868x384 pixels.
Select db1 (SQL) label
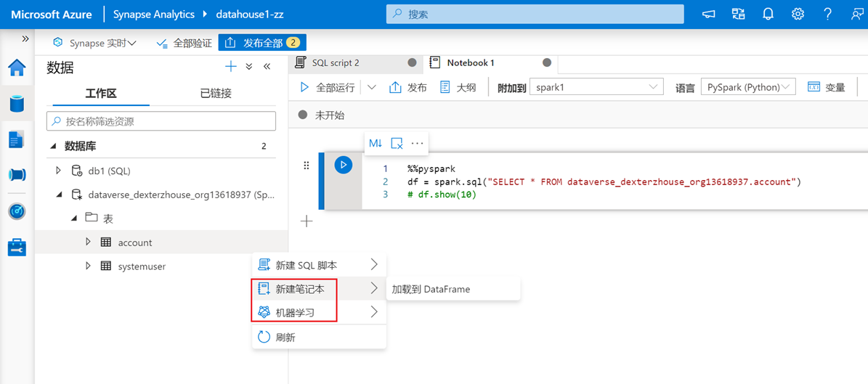point(109,171)
